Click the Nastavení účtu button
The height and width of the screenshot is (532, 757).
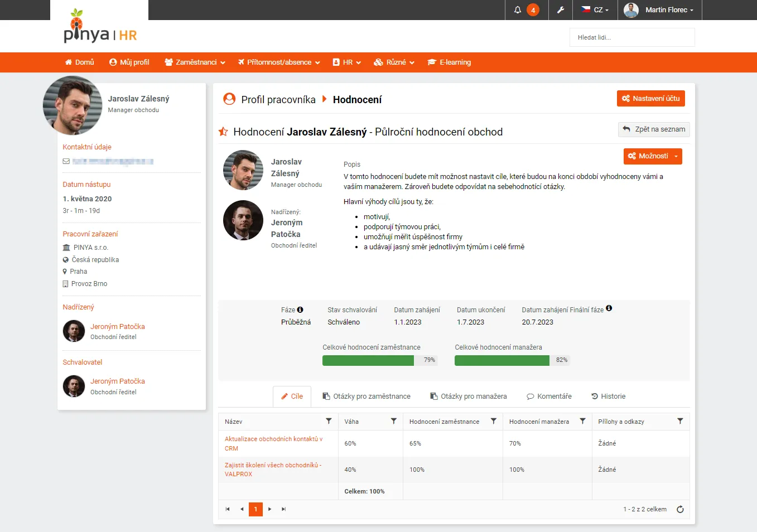coord(651,99)
